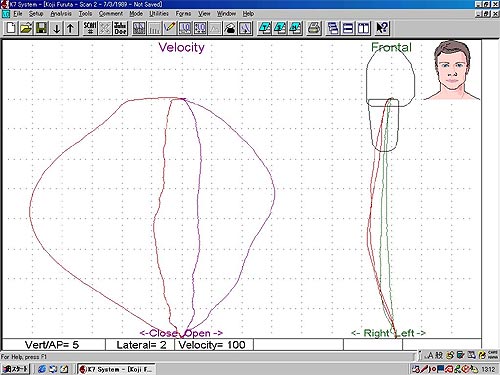Open the Analysis menu
Image resolution: width=500 pixels, height=375 pixels.
pos(61,14)
